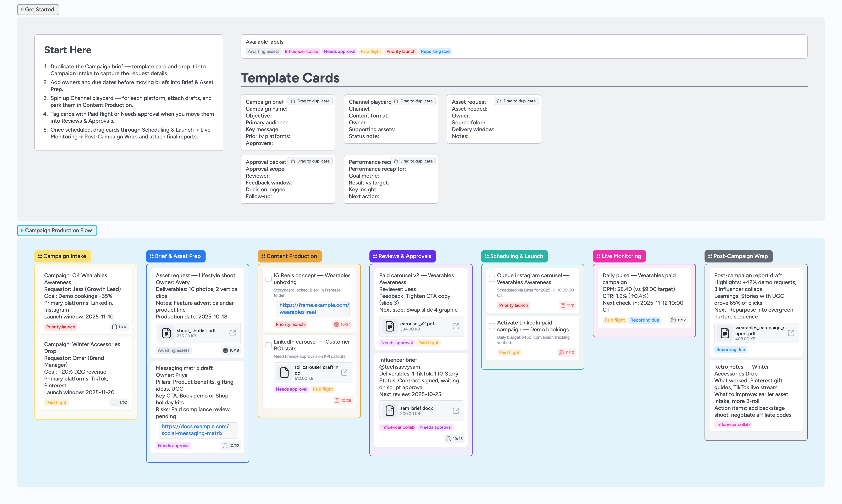Image resolution: width=842 pixels, height=504 pixels.
Task: Toggle the checkbox on IG Reels concept card
Action: [268, 278]
